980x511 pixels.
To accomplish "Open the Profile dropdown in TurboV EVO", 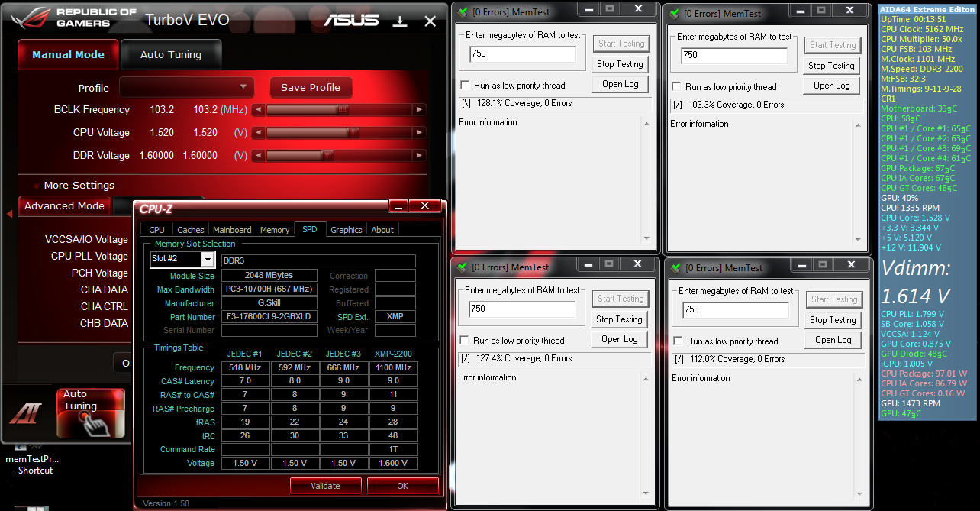I will coord(187,87).
